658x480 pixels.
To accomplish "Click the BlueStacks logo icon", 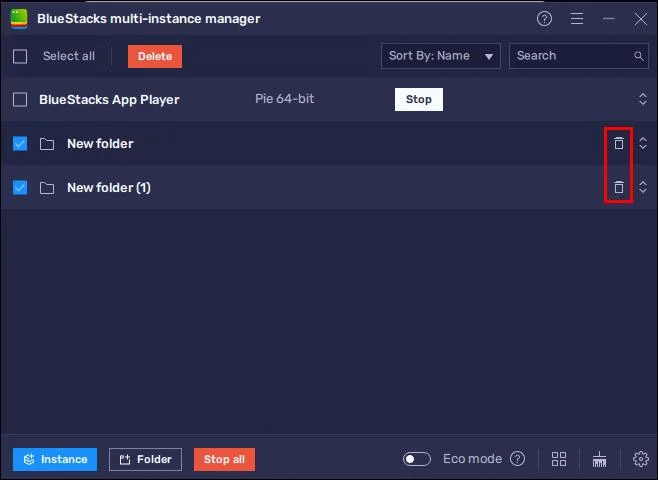I will (x=19, y=19).
